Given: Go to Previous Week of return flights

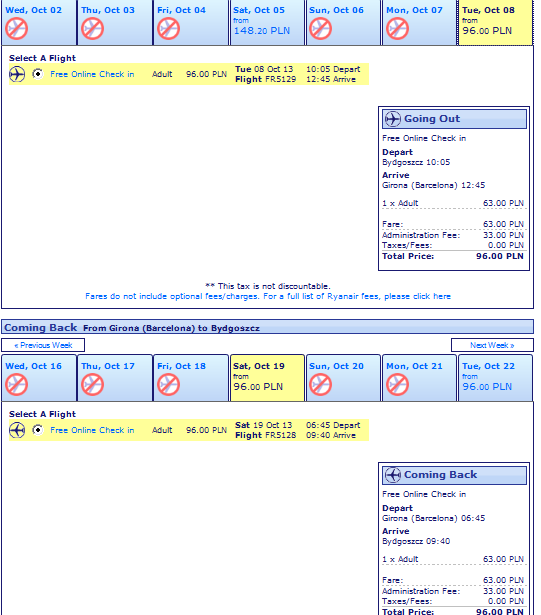Looking at the screenshot, I should coord(43,345).
